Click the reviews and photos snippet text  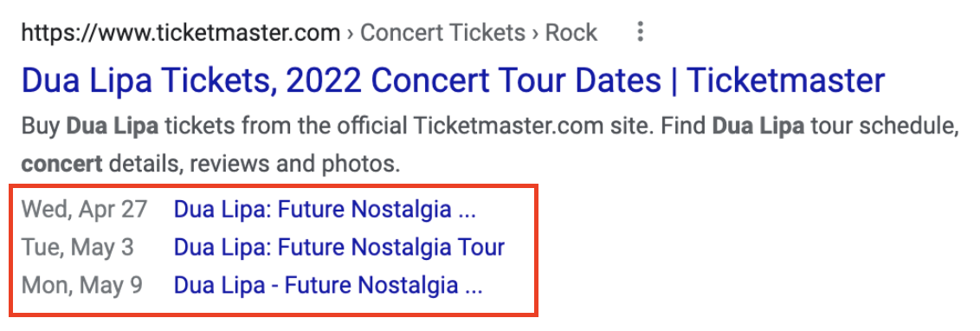[x=293, y=165]
